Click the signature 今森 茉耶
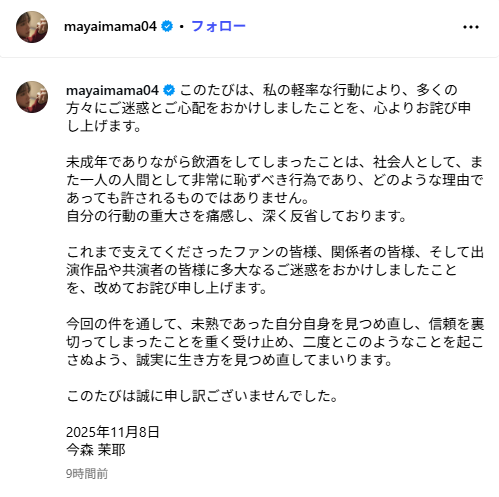 [96, 450]
